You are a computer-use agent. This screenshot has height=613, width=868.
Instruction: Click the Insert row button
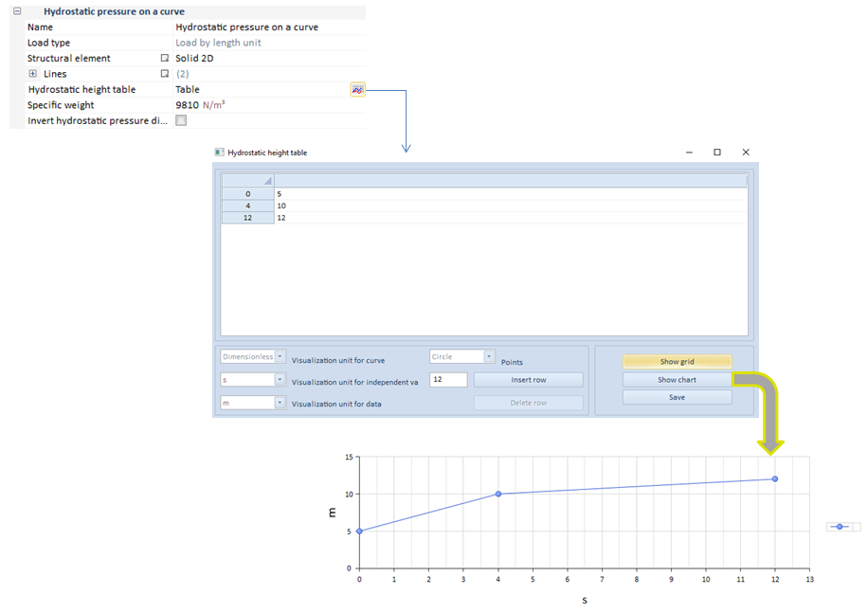point(528,380)
